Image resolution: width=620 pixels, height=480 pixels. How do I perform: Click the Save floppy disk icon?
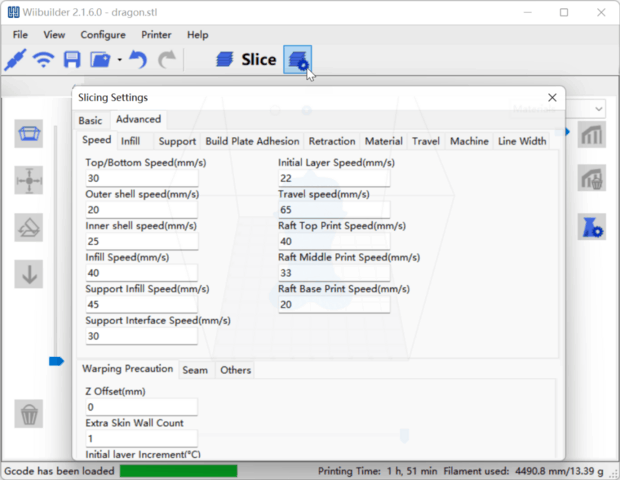point(72,60)
